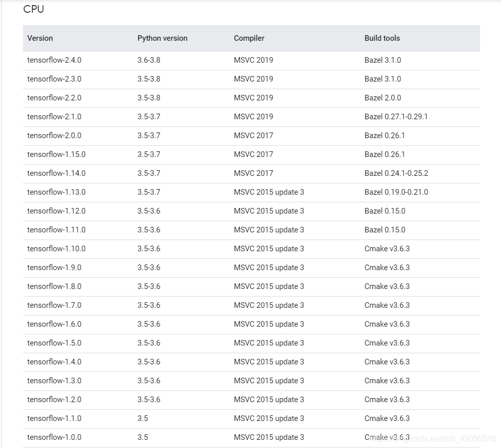501x448 pixels.
Task: Click the tensorflow-1.1.0 version cell
Action: [x=54, y=418]
